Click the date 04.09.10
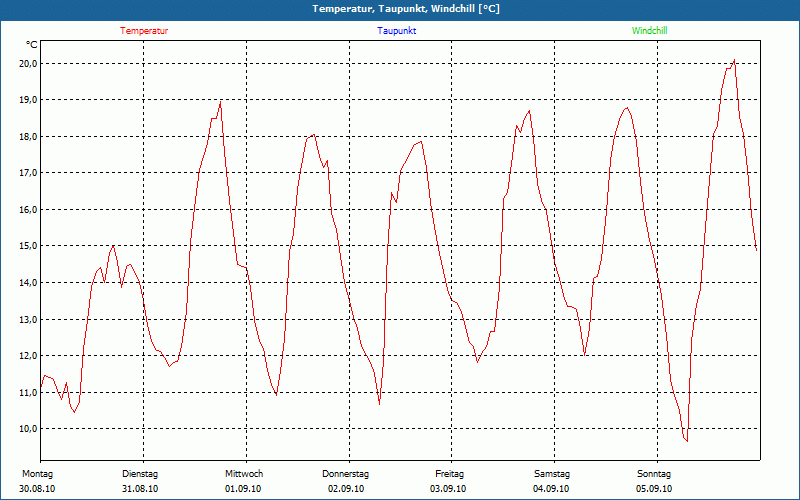The height and width of the screenshot is (500, 800). pos(551,488)
